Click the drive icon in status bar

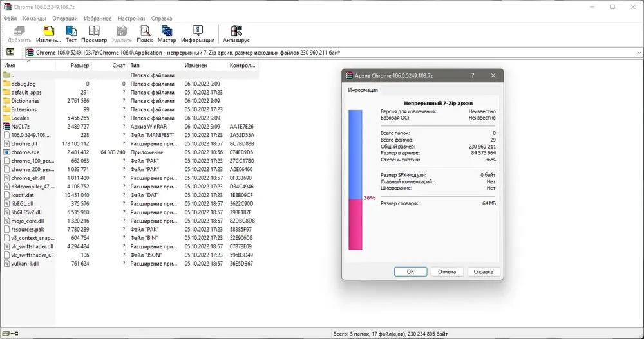coord(6,334)
